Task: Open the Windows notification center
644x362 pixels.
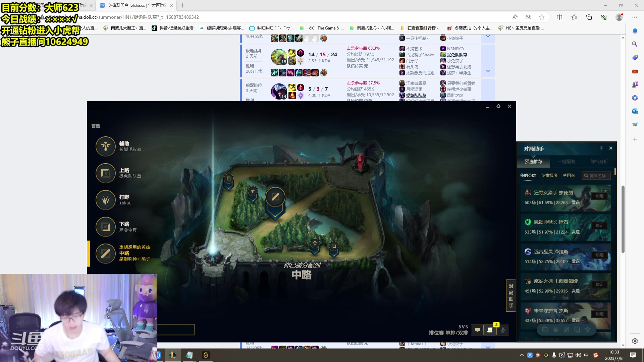Action: (633, 355)
